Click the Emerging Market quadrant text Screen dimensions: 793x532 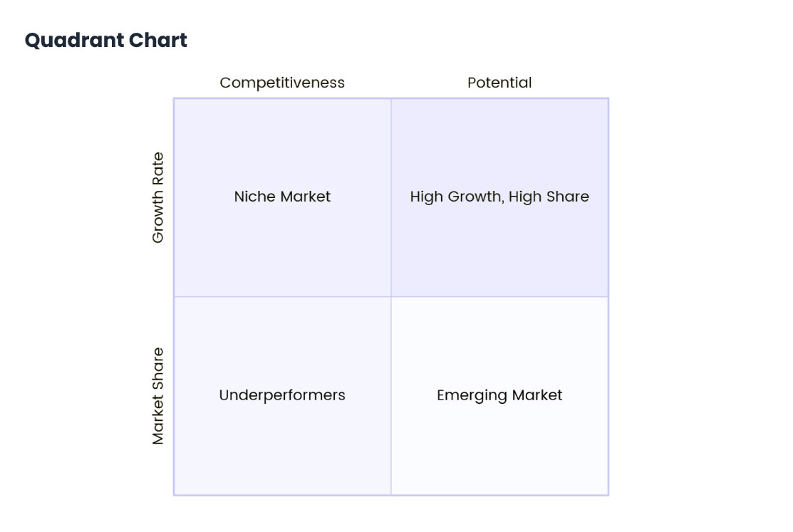click(499, 395)
